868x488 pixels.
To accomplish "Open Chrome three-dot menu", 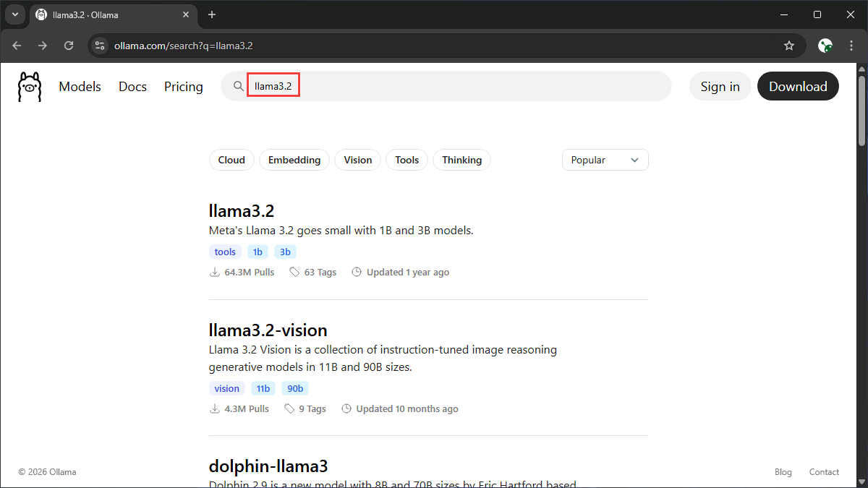I will [851, 46].
